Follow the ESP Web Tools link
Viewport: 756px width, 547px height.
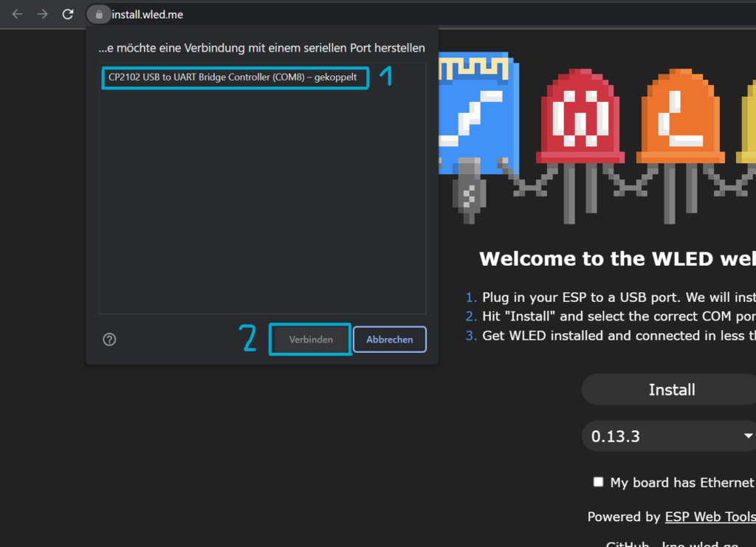tap(710, 517)
